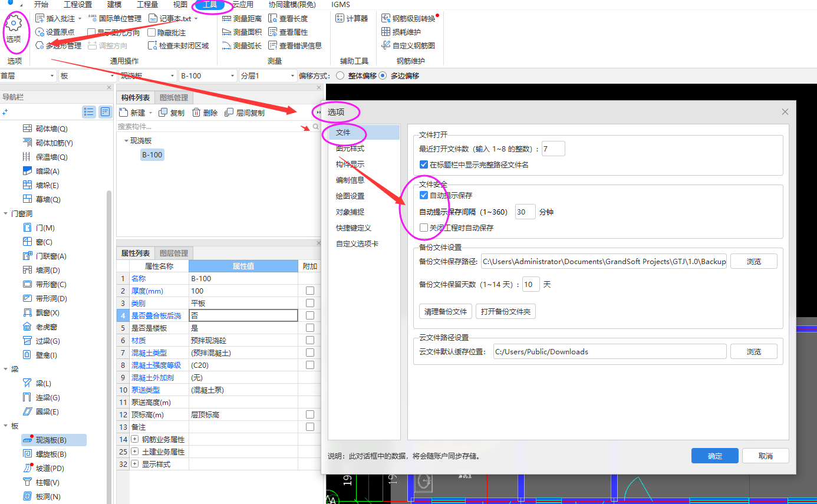The height and width of the screenshot is (504, 817).
Task: Select 整体偏移 radio button
Action: [340, 76]
